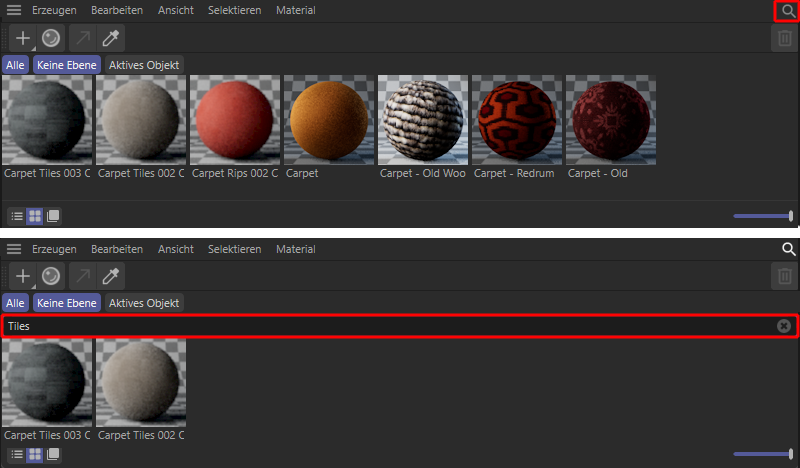Screen dimensions: 800x468
Task: Click the trash icon in the upper panel
Action: coord(785,38)
